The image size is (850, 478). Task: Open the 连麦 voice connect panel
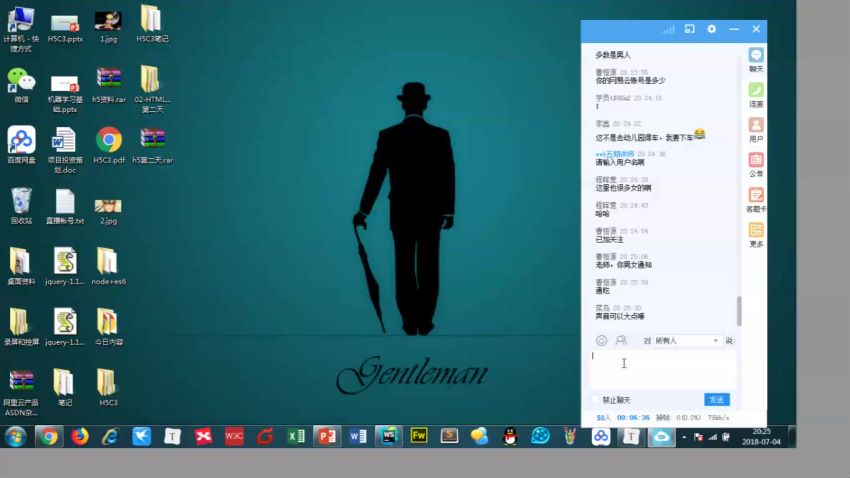tap(756, 94)
